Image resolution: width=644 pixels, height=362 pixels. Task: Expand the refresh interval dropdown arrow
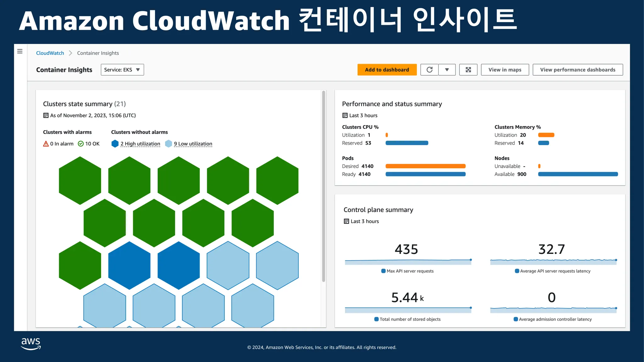[x=447, y=70]
